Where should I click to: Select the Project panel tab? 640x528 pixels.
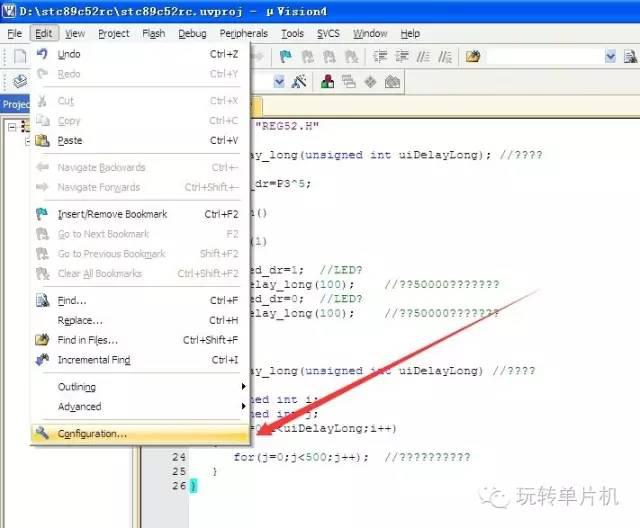tap(16, 104)
